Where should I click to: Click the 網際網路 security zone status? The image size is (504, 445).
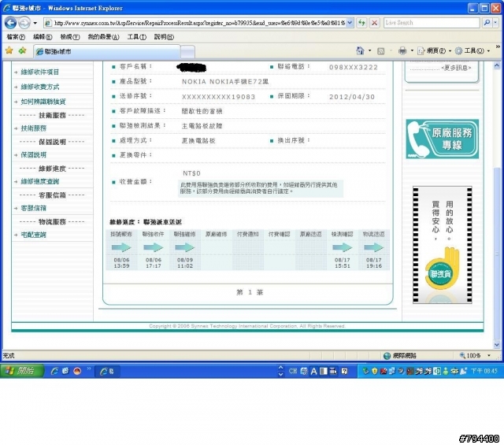pos(400,356)
